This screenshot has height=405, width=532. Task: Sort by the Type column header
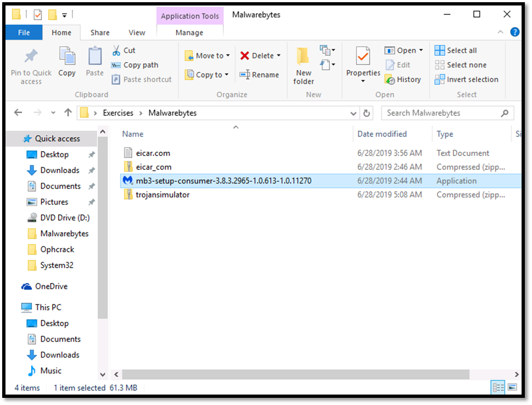(445, 134)
